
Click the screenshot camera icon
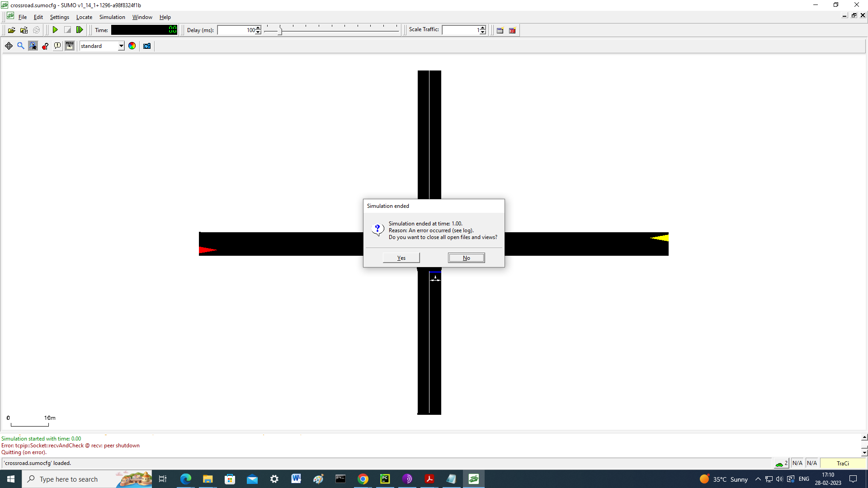(147, 46)
